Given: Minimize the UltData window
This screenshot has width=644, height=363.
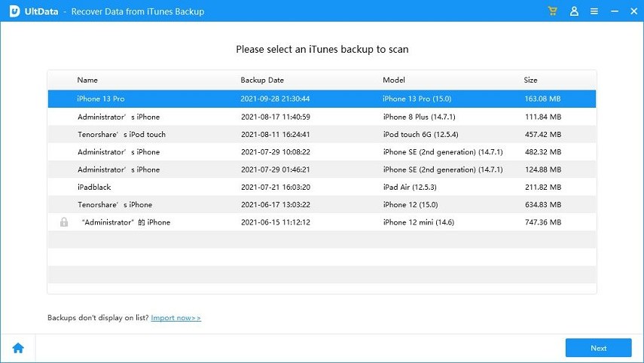Looking at the screenshot, I should point(612,11).
